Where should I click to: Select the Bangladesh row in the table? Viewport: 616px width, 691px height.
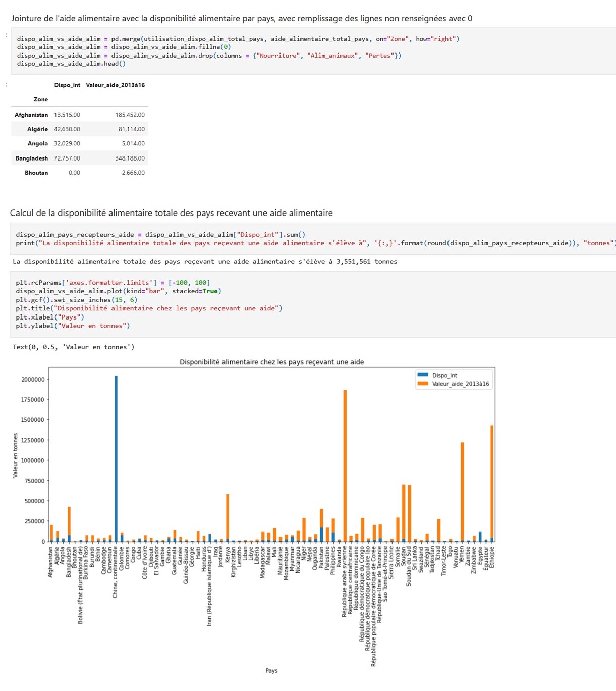pos(32,158)
